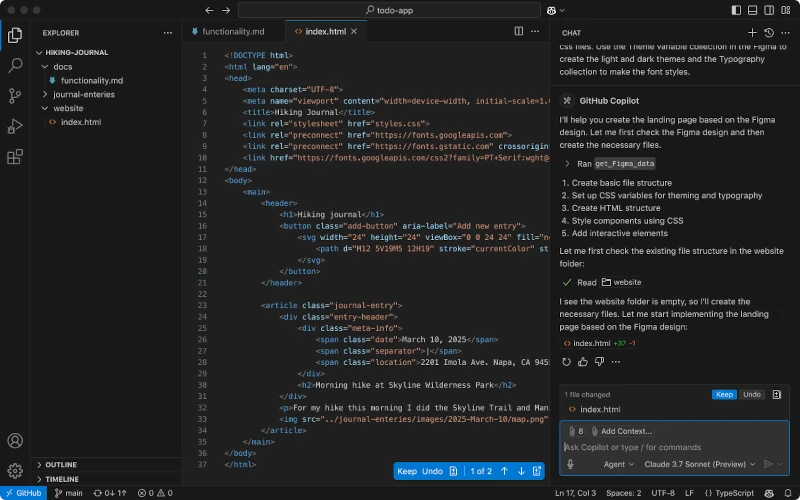The height and width of the screenshot is (500, 800).
Task: Click the Add Context button
Action: pos(621,431)
